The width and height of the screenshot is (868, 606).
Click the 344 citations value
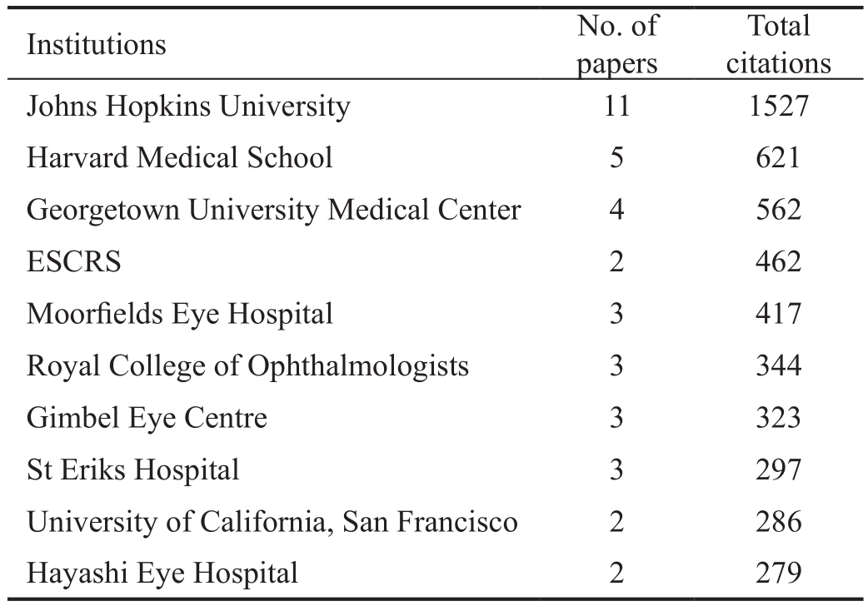[778, 365]
